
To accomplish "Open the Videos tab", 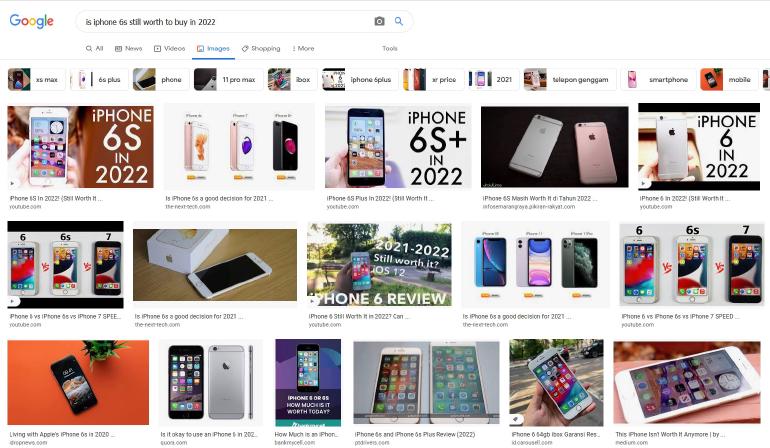I will pyautogui.click(x=169, y=48).
